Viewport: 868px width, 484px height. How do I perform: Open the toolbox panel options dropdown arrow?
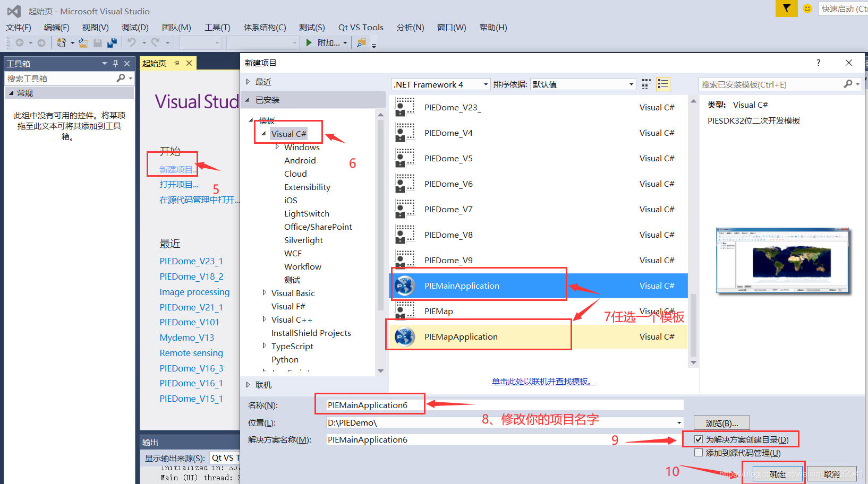click(x=105, y=63)
